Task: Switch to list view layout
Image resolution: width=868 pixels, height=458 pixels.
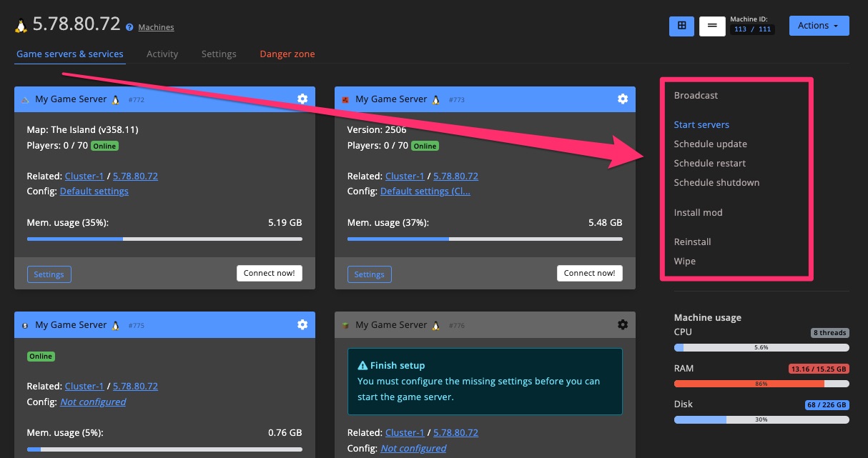Action: 712,26
